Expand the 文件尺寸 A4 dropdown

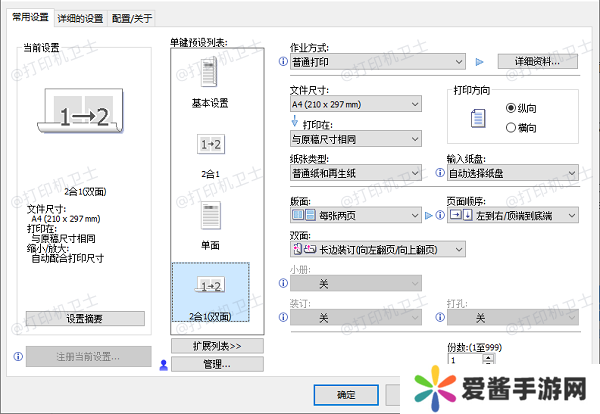coord(356,104)
